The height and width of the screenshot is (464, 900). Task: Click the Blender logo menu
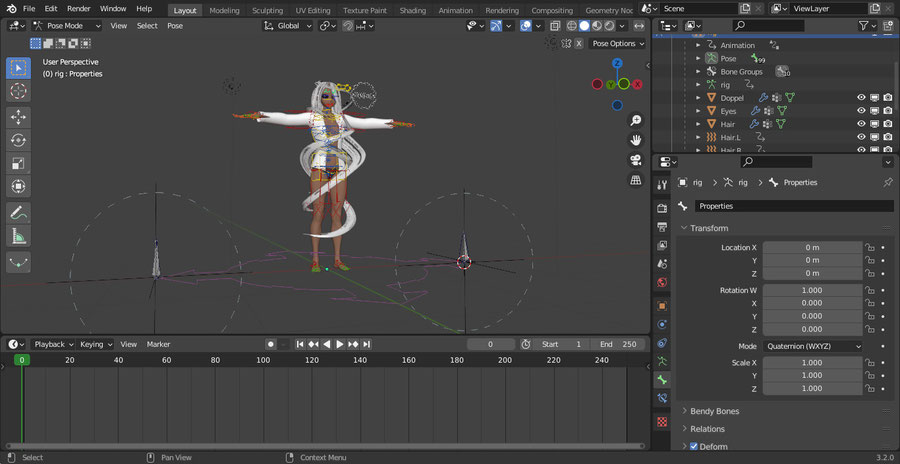11,9
